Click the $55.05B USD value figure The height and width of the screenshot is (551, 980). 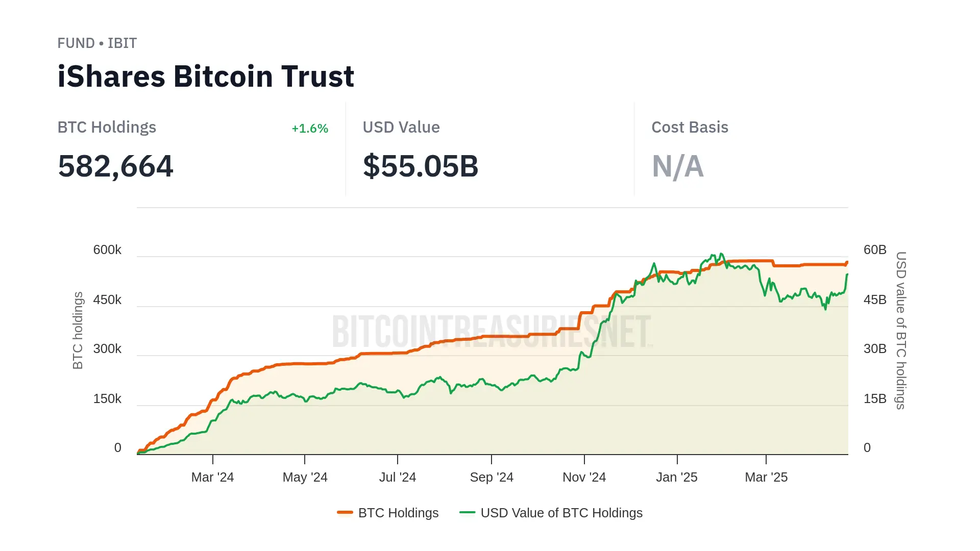pos(421,166)
